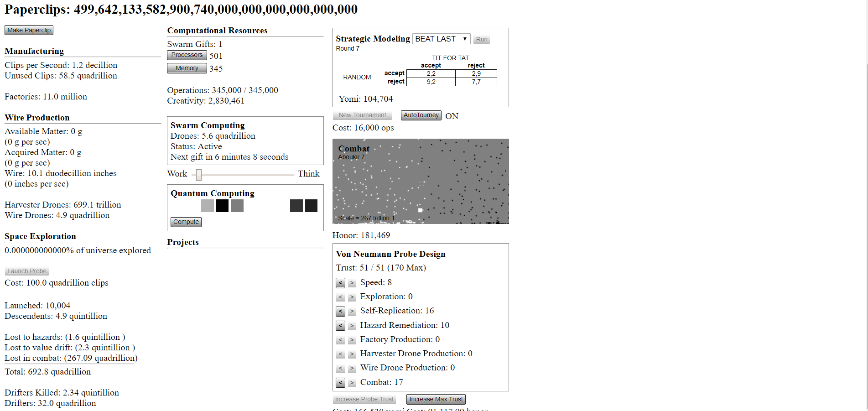Increase Factory Production with right arrow
The width and height of the screenshot is (868, 411).
(x=352, y=340)
